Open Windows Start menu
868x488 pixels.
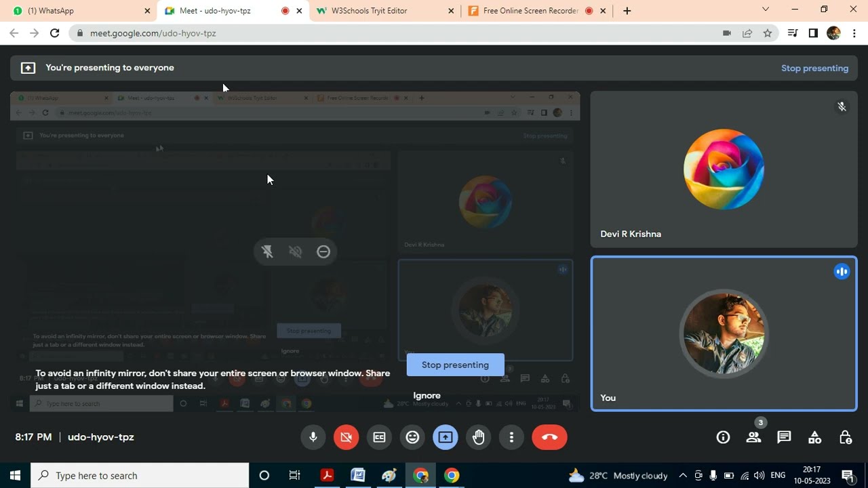[x=15, y=476]
